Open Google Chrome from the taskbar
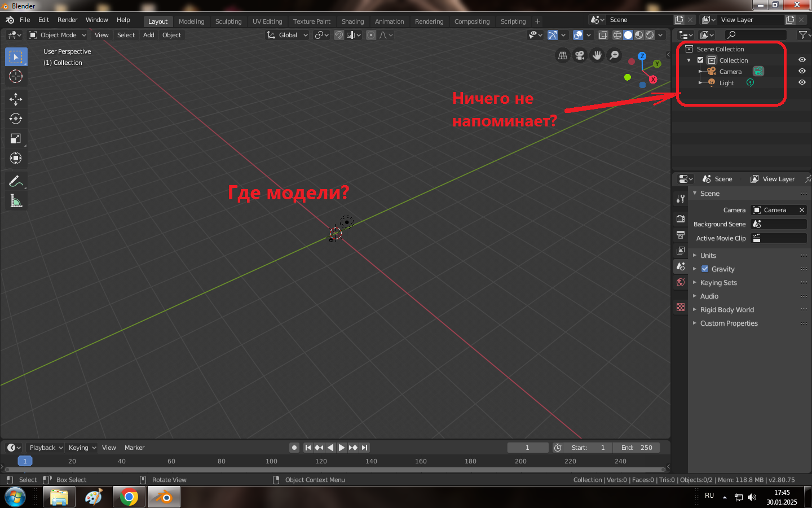Screen dimensions: 812x508 tap(129, 497)
